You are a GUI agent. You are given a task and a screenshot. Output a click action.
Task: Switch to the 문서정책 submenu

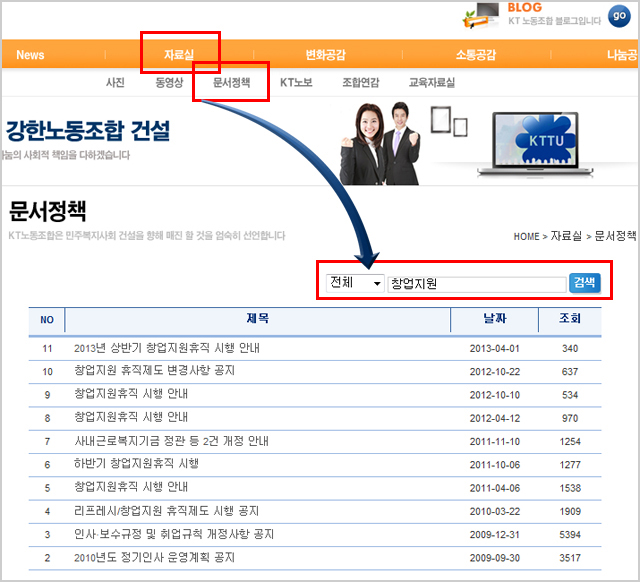click(x=231, y=83)
